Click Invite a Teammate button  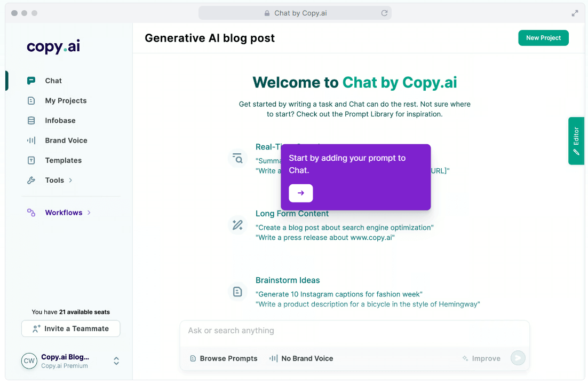71,328
